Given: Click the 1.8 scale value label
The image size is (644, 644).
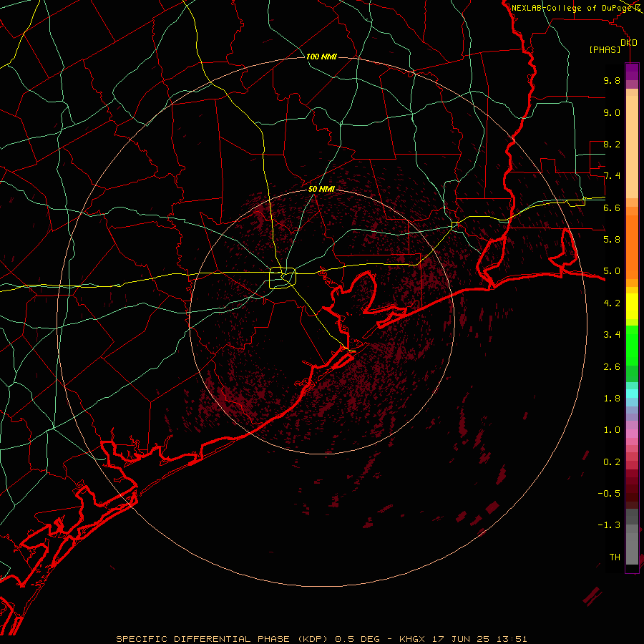Looking at the screenshot, I should [612, 399].
